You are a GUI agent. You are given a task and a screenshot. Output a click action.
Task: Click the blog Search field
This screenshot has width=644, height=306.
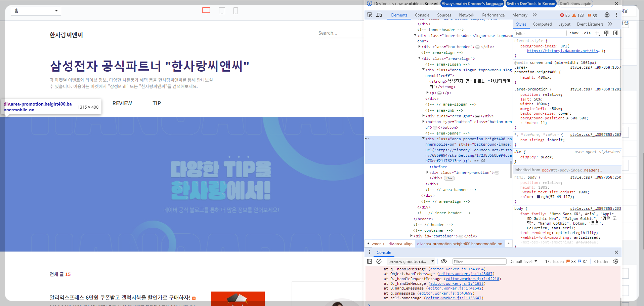pyautogui.click(x=341, y=33)
